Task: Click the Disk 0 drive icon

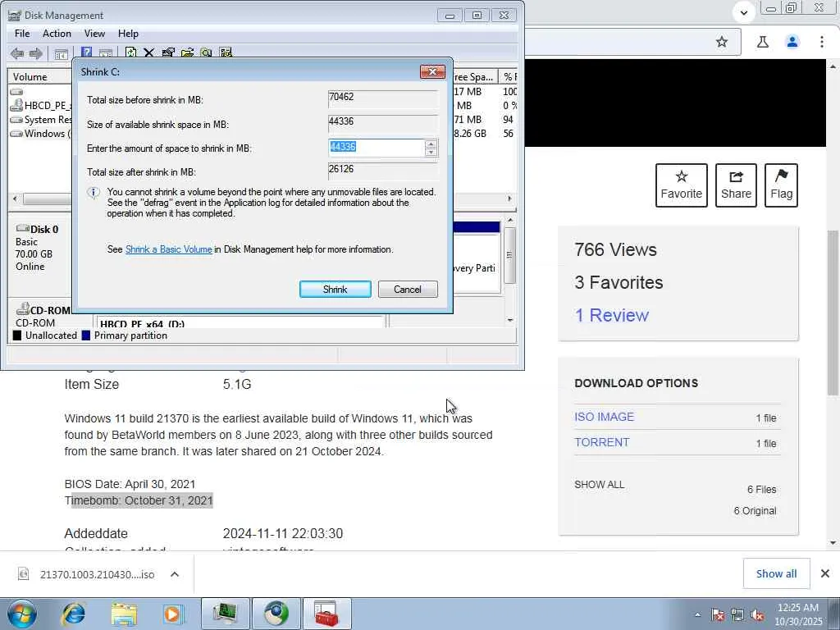Action: tap(22, 228)
